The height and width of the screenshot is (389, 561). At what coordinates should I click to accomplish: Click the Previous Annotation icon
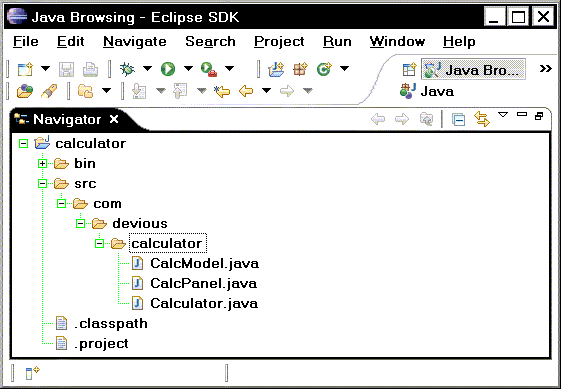(180, 91)
